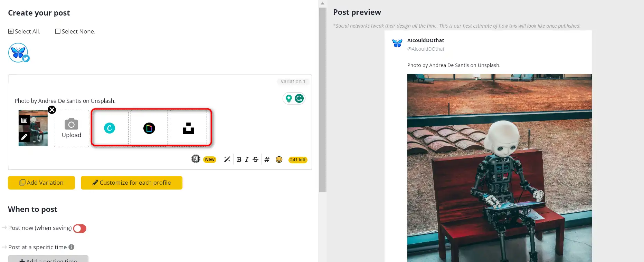Click the magic wand tool
The width and height of the screenshot is (644, 262).
pos(227,159)
